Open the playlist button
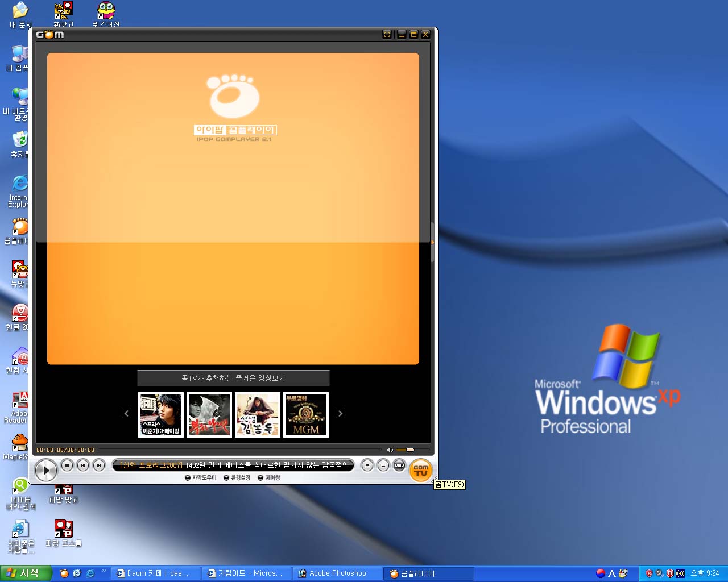The height and width of the screenshot is (582, 728). [383, 465]
